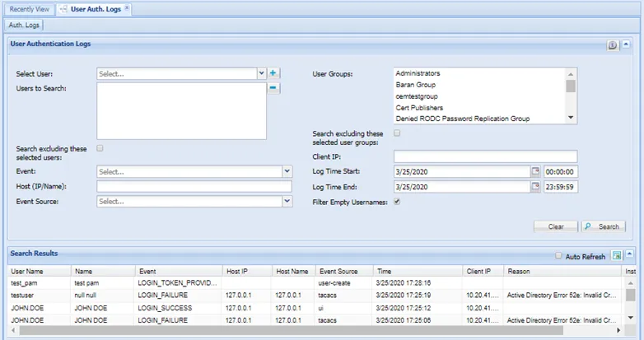Select the test_pam row in results

click(315, 283)
